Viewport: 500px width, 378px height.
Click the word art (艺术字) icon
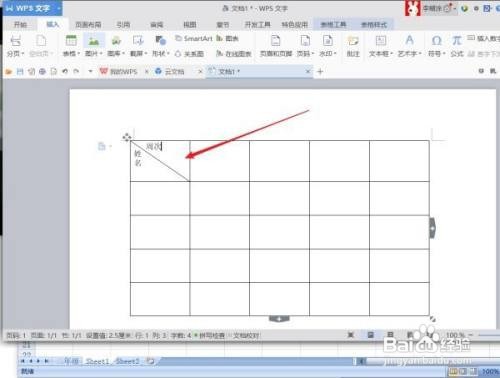pyautogui.click(x=409, y=41)
